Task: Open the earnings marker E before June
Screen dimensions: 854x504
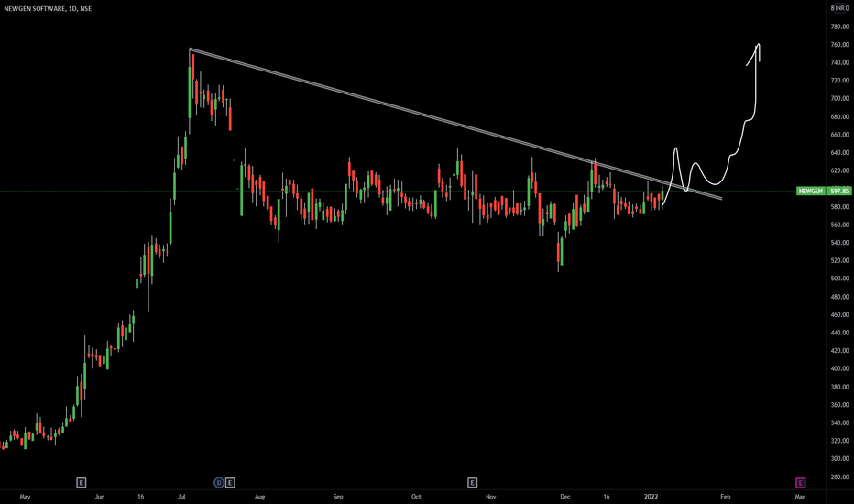Action: (x=82, y=482)
